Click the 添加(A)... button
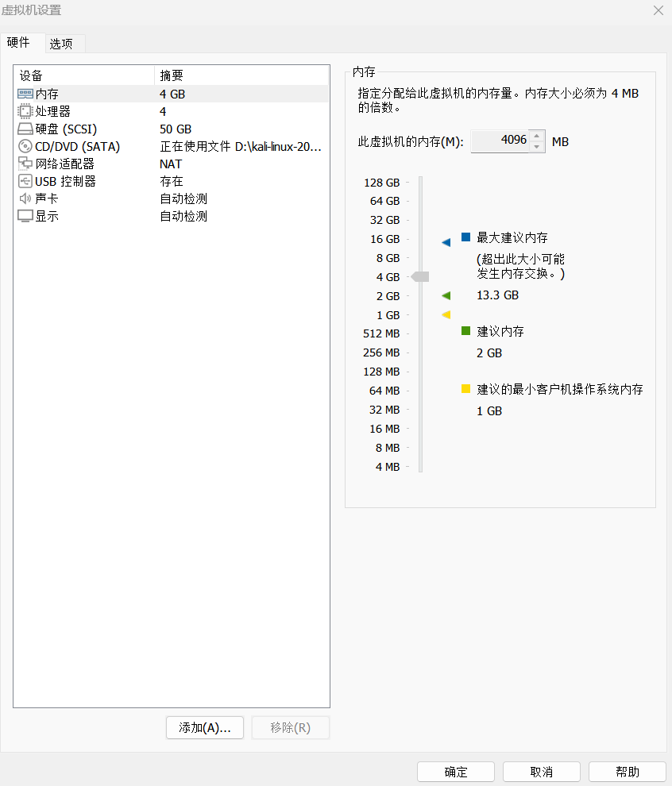Viewport: 672px width, 786px height. click(205, 727)
